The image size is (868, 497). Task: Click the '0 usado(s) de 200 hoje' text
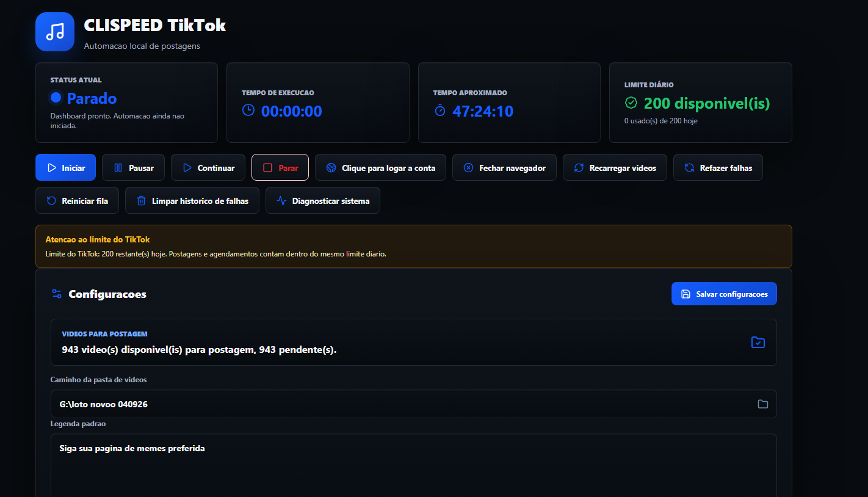click(661, 121)
